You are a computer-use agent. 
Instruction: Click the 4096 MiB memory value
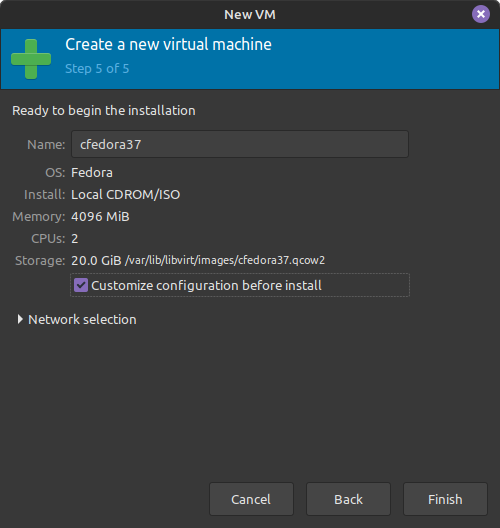tap(100, 217)
